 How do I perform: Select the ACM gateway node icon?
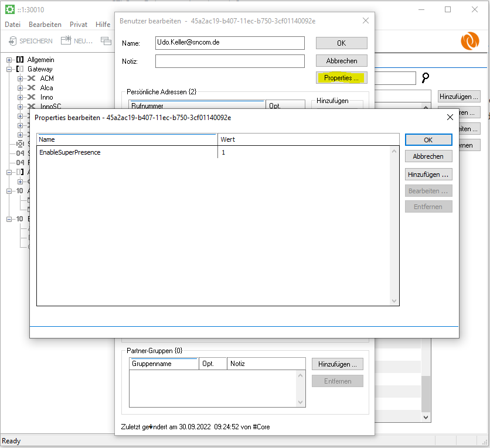(32, 78)
